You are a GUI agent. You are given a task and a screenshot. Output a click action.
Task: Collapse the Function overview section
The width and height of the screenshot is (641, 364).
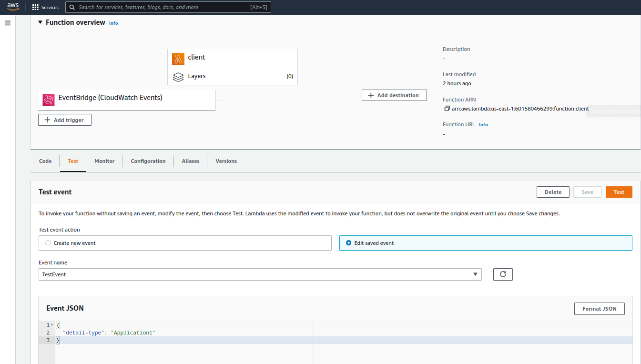click(x=40, y=22)
